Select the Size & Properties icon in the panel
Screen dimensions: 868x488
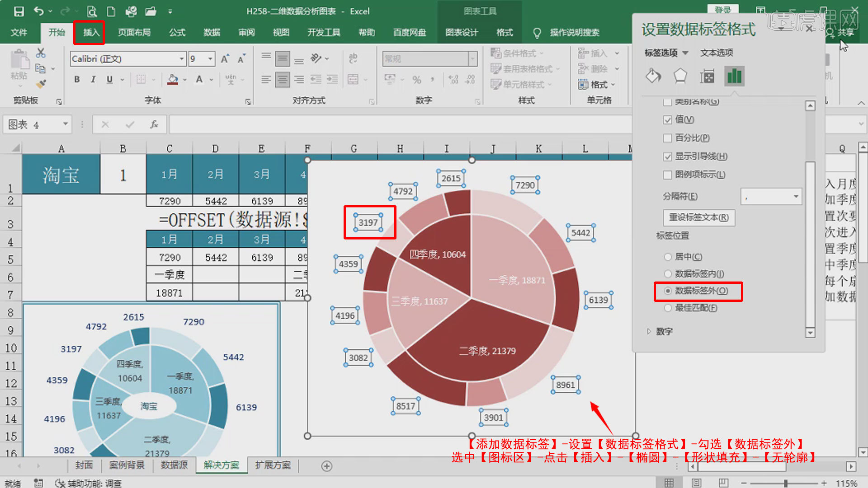pyautogui.click(x=707, y=76)
